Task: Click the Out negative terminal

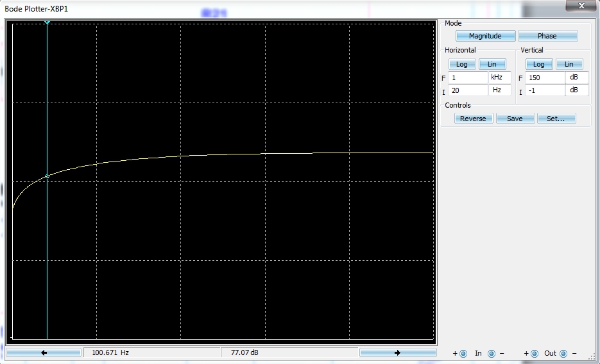Action: tap(563, 353)
